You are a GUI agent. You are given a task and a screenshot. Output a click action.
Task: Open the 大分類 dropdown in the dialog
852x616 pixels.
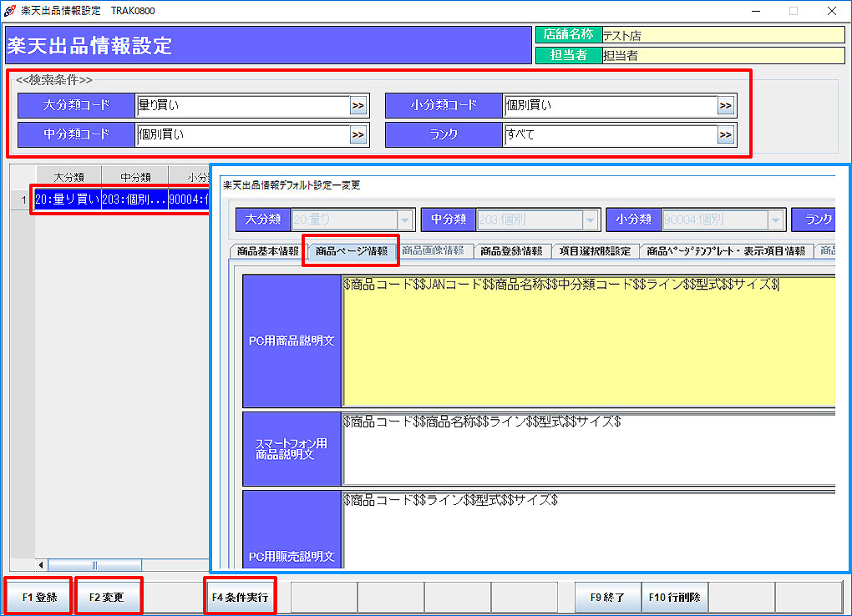pyautogui.click(x=405, y=220)
